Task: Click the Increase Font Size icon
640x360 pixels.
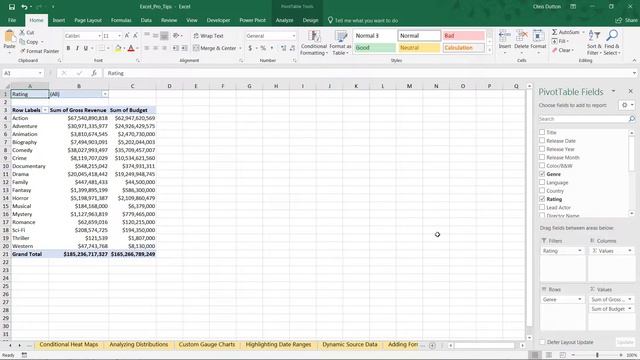Action: coord(127,36)
